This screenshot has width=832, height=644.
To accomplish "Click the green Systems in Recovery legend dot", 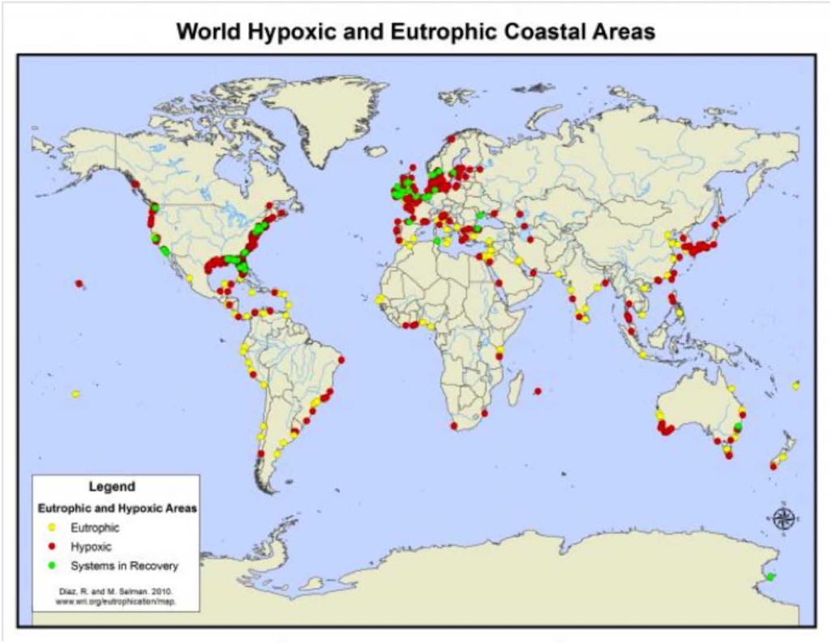I will click(x=52, y=565).
